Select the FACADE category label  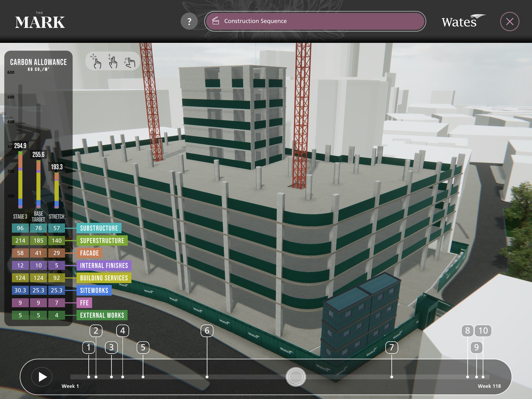click(89, 253)
